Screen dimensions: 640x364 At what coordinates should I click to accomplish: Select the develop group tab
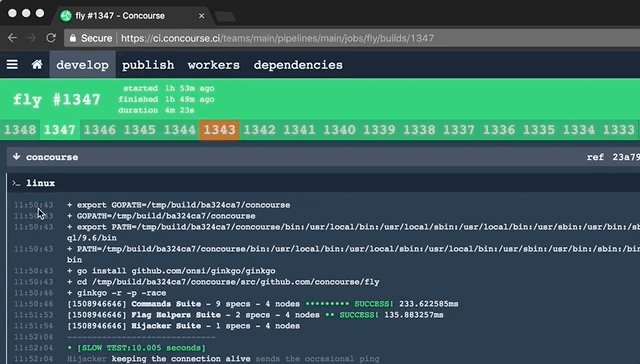coord(82,64)
